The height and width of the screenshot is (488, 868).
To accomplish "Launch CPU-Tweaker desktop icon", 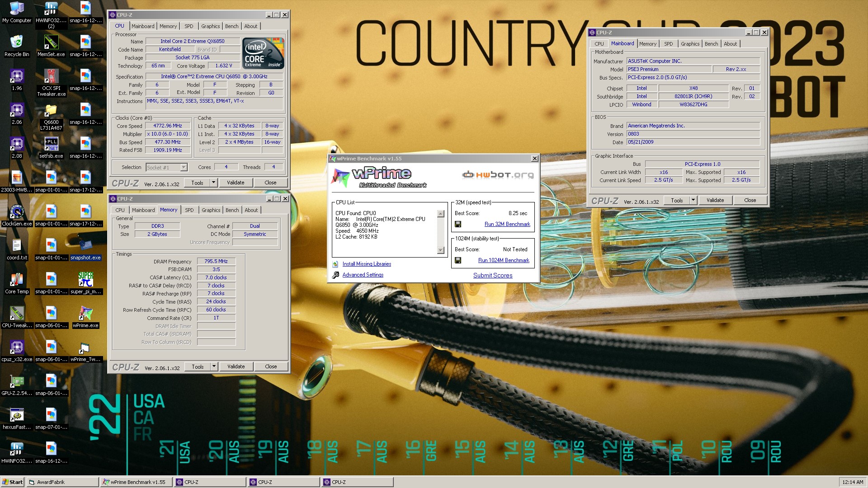I will click(17, 317).
